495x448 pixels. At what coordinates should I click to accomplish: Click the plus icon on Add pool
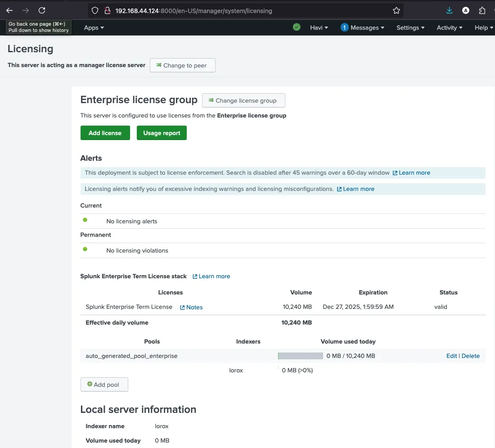90,385
